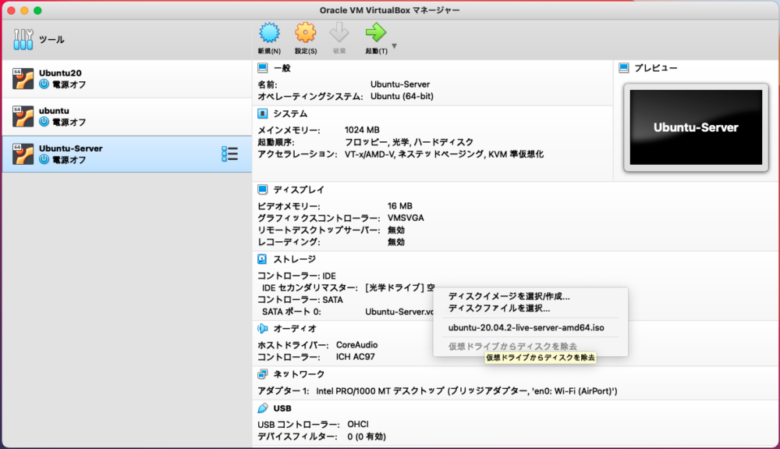Click Ubuntu-Server power-off status icon
Image resolution: width=780 pixels, height=449 pixels.
[x=44, y=160]
